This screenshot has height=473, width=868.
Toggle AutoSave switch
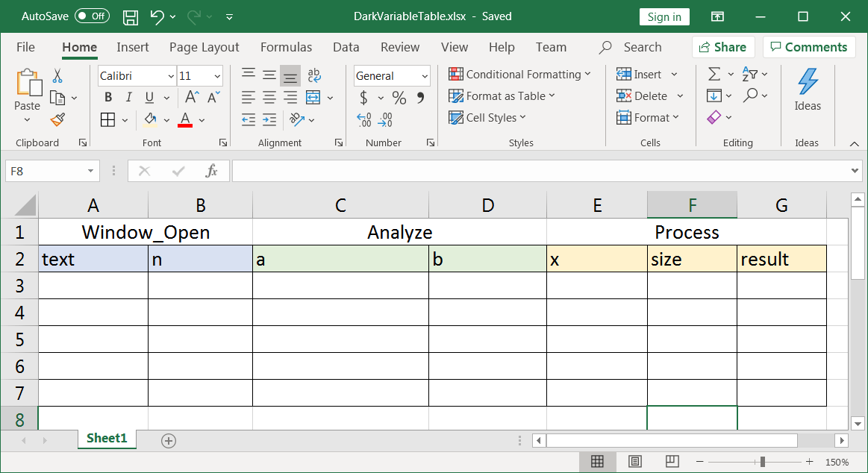[x=92, y=16]
